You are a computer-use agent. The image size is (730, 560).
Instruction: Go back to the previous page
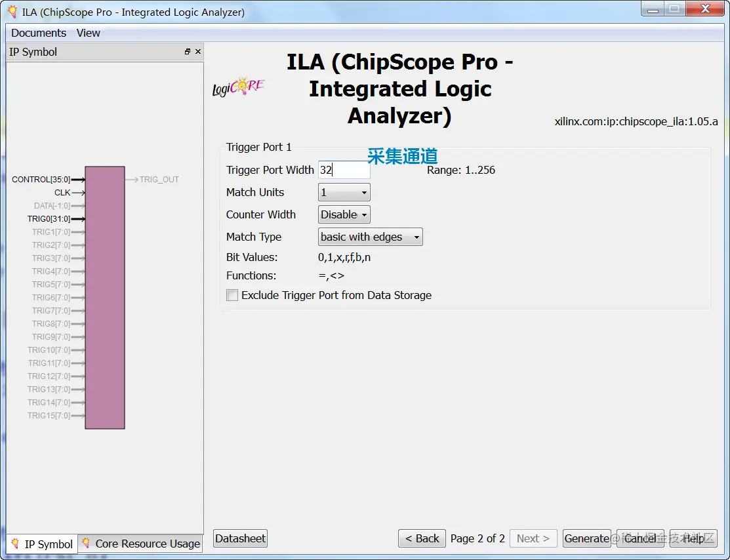[422, 538]
